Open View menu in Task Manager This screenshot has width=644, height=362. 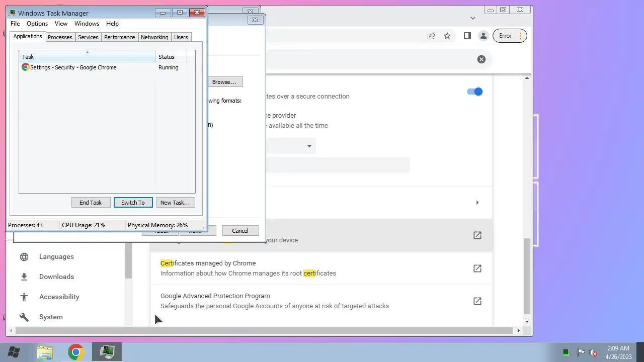click(x=61, y=24)
